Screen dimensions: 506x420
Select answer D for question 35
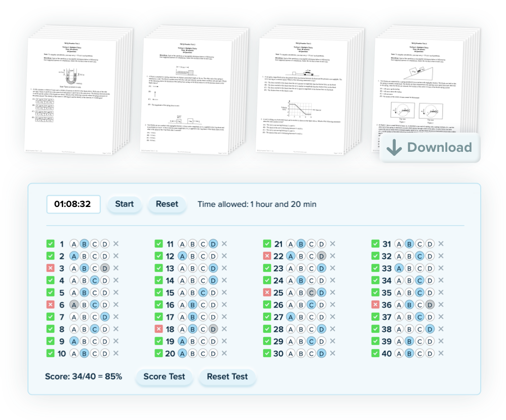(430, 293)
